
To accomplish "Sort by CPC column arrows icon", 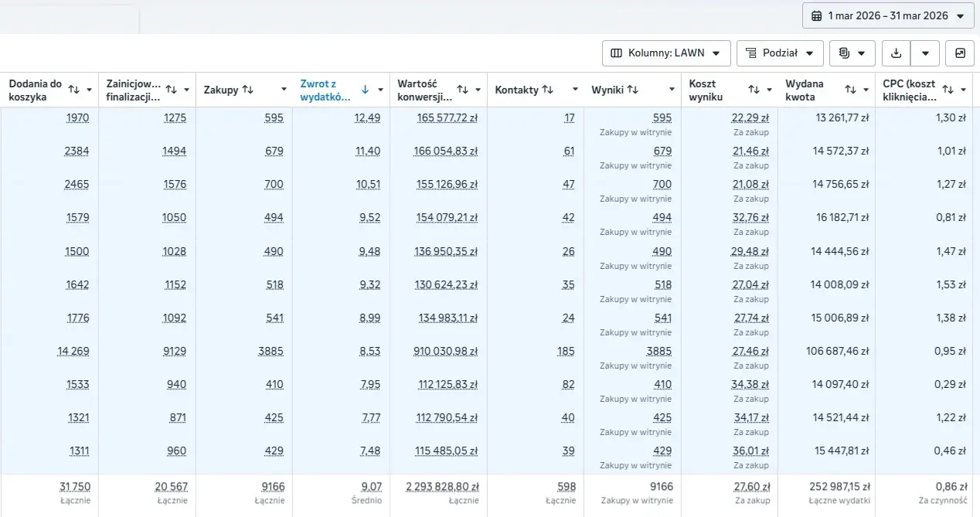I will tap(948, 90).
